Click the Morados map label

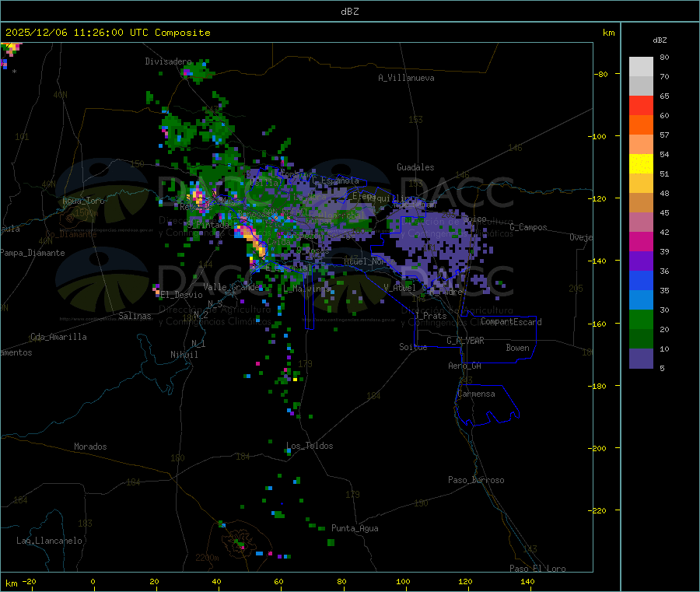(x=90, y=447)
